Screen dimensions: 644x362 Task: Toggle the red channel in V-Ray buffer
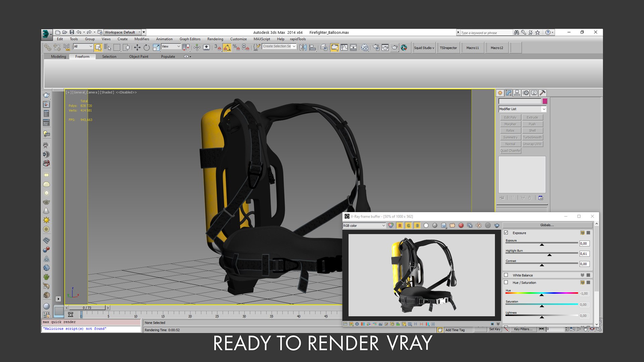pos(400,226)
